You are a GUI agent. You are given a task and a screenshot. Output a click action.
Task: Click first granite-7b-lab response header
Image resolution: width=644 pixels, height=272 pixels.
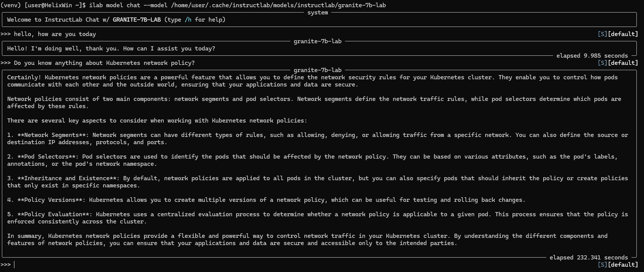coord(318,41)
